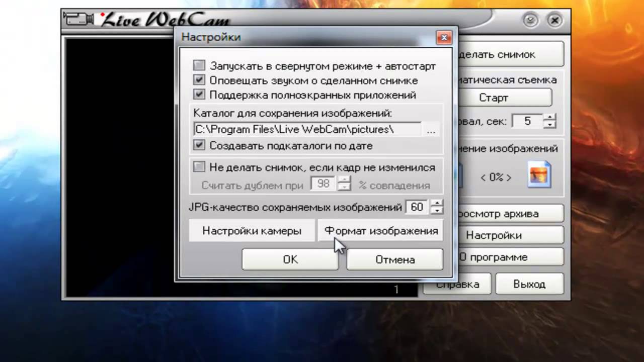Click down arrow of duplicate percent spinner

(x=344, y=188)
